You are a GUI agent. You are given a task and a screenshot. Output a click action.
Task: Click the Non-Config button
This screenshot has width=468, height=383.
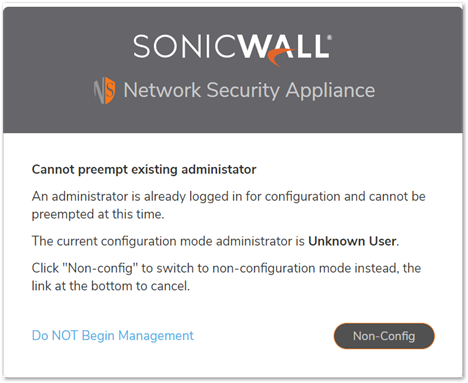click(384, 336)
